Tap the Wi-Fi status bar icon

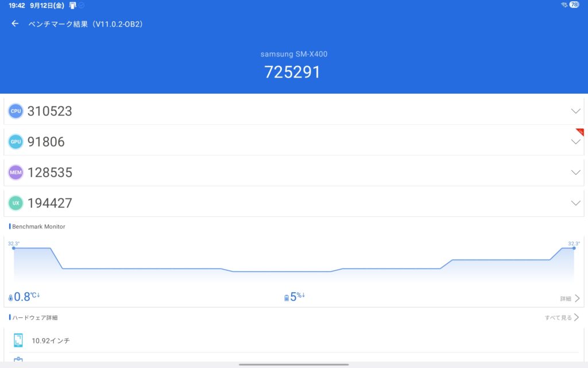click(564, 5)
